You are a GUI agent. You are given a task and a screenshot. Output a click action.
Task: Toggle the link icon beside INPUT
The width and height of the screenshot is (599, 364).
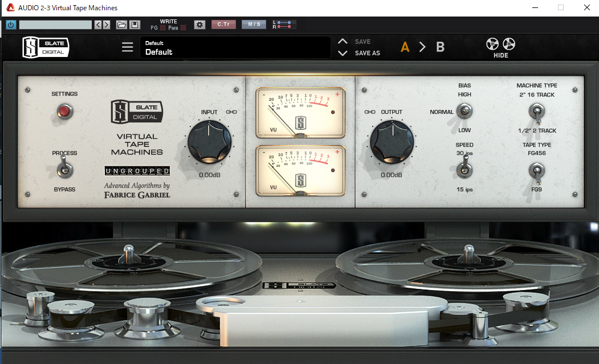(231, 112)
